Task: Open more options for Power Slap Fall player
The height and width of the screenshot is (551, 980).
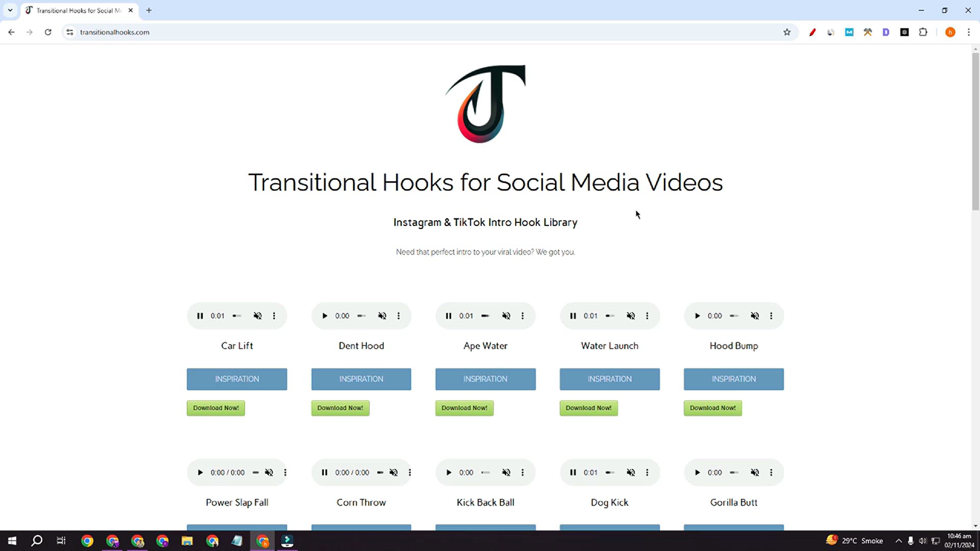Action: [x=285, y=472]
